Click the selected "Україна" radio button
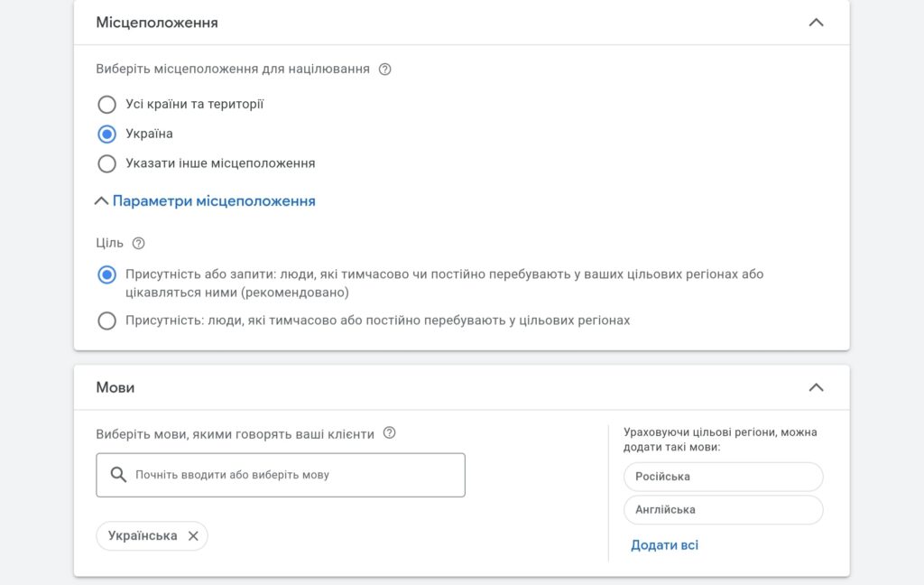 106,134
